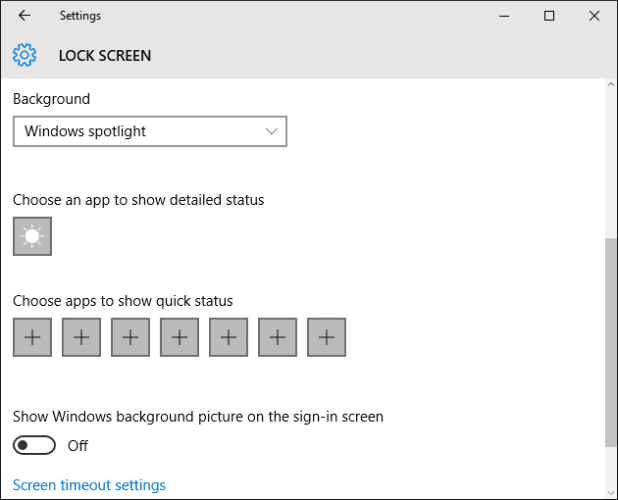
Task: Click the scrollbar down arrow
Action: pyautogui.click(x=611, y=491)
